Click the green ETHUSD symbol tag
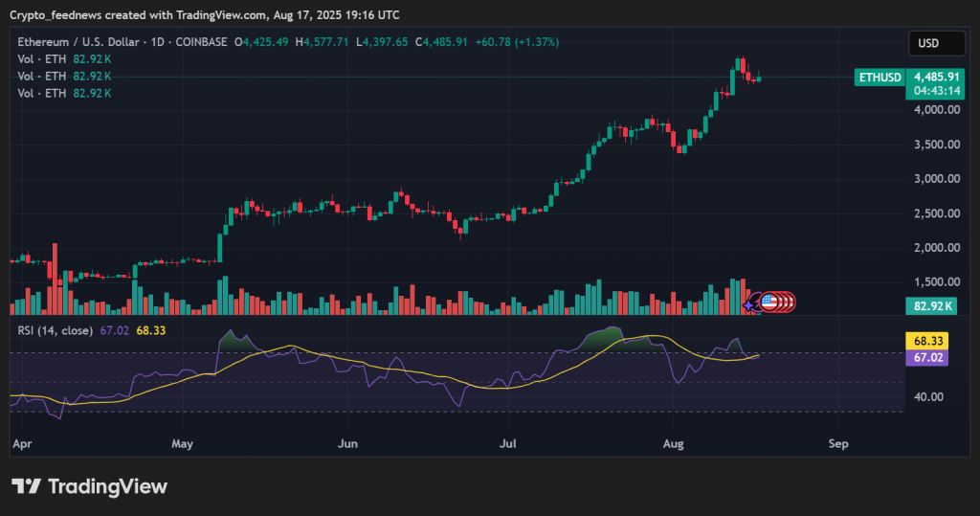The width and height of the screenshot is (980, 516). click(x=880, y=77)
